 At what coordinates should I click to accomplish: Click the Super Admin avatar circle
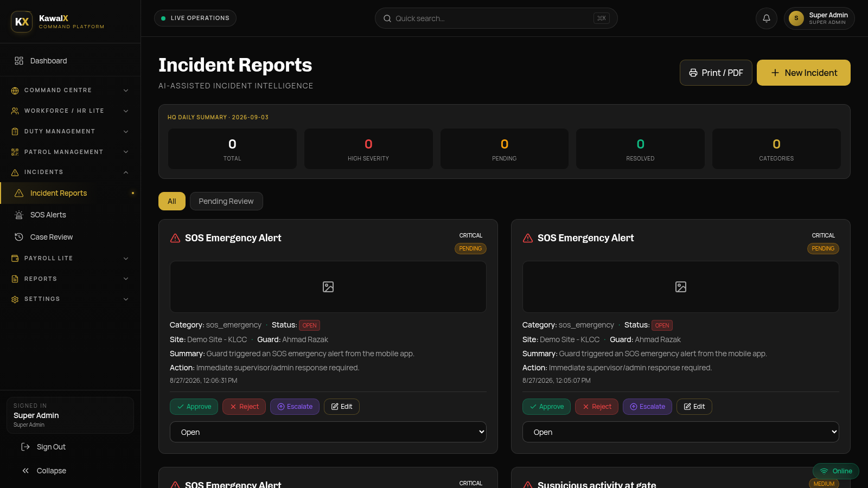[796, 18]
